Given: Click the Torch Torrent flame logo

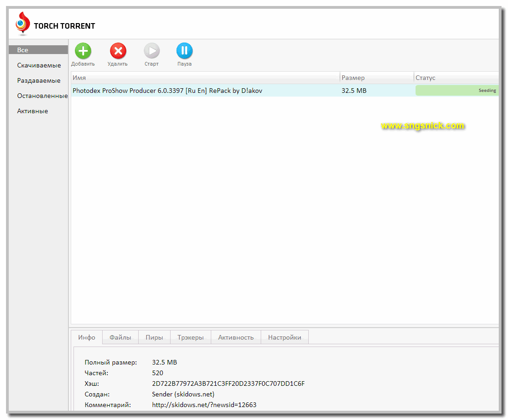Looking at the screenshot, I should (22, 23).
